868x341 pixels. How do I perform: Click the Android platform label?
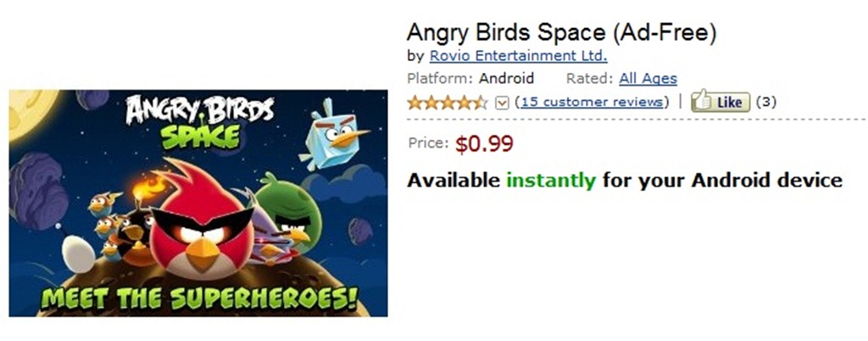coord(506,79)
